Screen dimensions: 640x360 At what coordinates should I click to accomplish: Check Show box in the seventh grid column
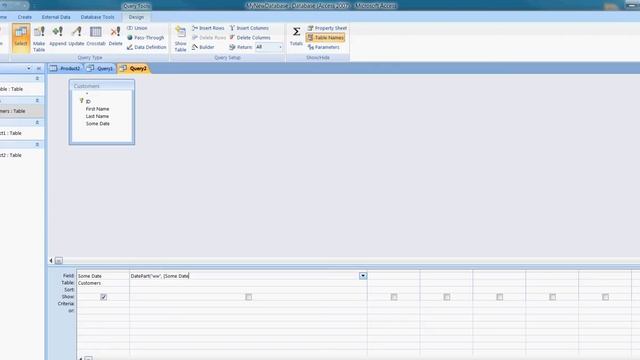pyautogui.click(x=605, y=297)
